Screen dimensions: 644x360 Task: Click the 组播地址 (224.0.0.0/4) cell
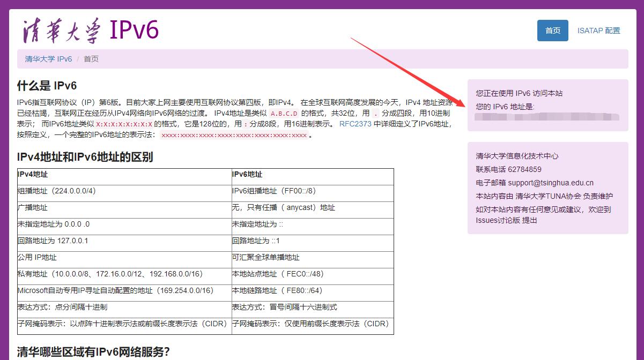(x=124, y=193)
